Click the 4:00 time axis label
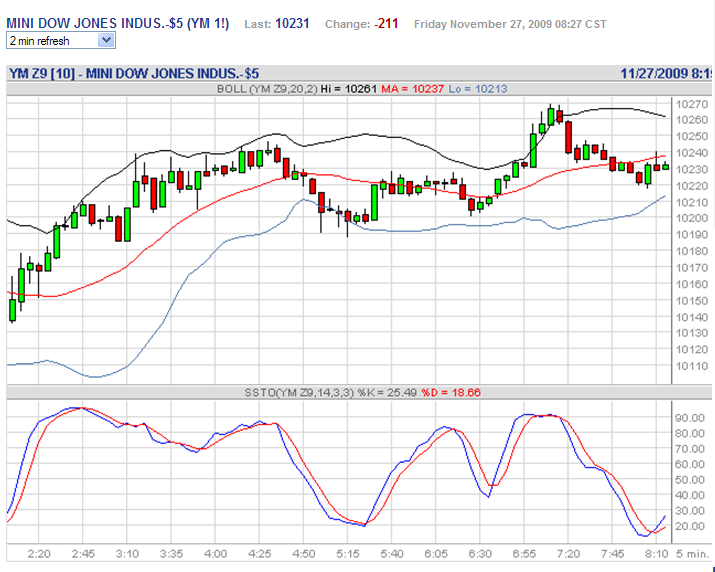 click(x=215, y=554)
